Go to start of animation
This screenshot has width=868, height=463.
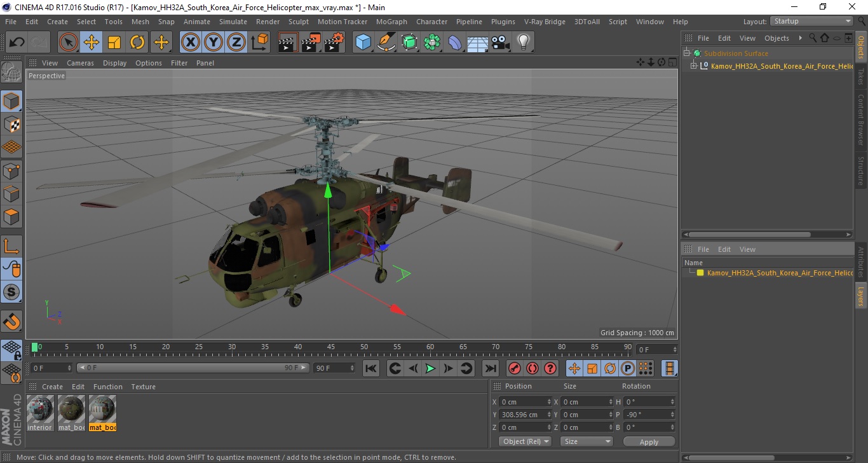[x=371, y=368]
